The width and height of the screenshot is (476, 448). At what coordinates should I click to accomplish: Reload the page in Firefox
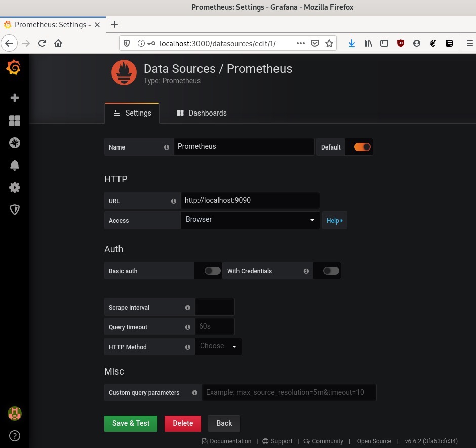coord(42,43)
